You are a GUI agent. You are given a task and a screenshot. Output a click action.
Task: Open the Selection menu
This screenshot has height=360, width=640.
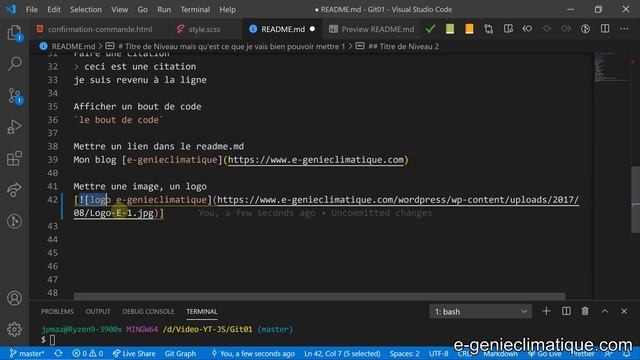86,9
